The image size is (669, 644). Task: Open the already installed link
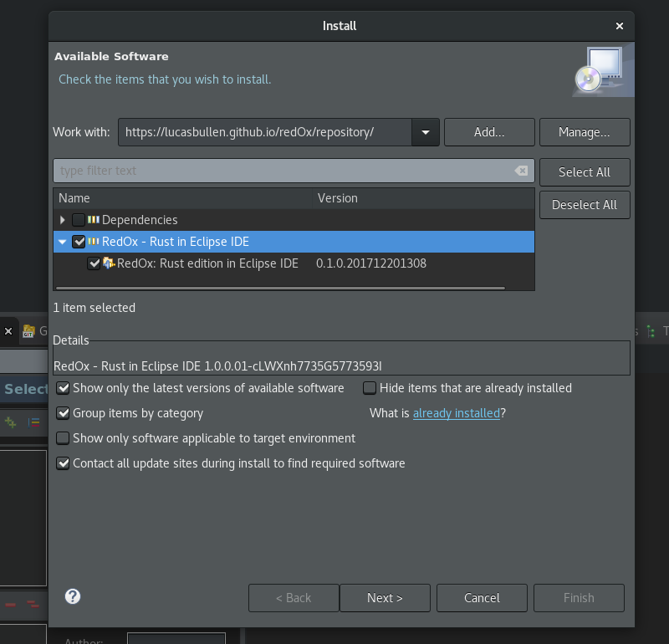tap(456, 413)
